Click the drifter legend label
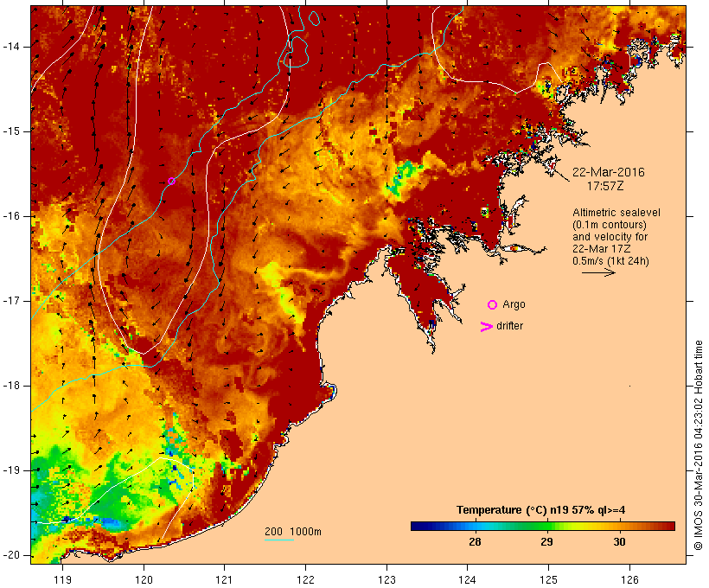 (x=509, y=326)
